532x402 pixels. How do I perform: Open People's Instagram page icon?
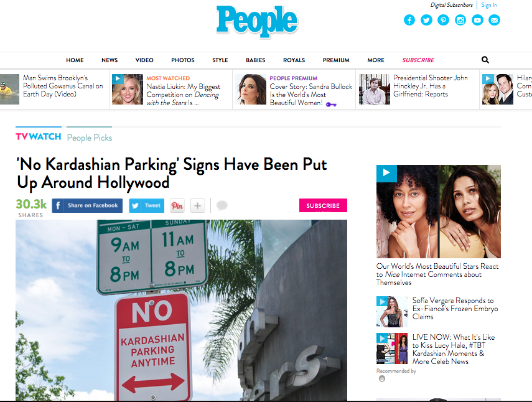460,20
